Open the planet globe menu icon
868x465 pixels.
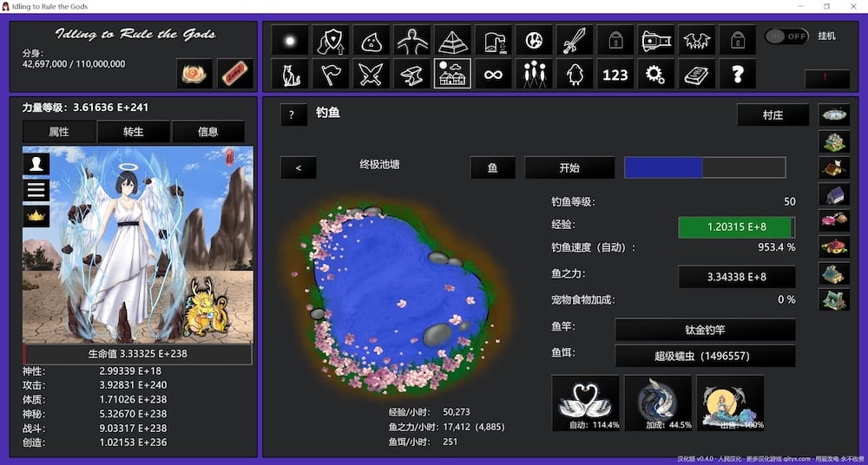coord(534,40)
